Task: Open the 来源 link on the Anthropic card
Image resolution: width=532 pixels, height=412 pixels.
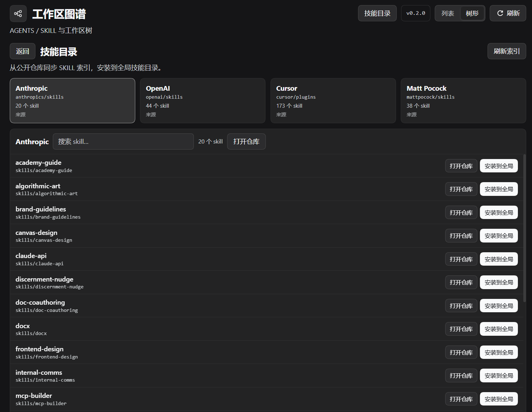Action: 21,115
